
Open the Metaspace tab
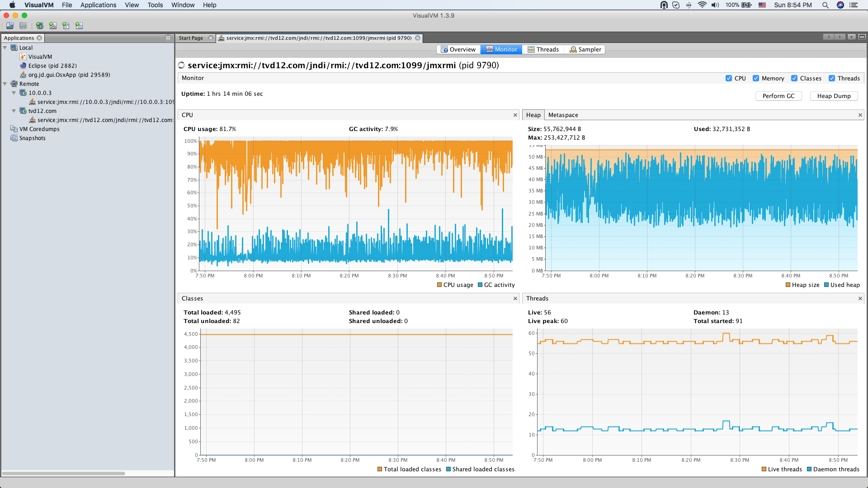(x=563, y=115)
